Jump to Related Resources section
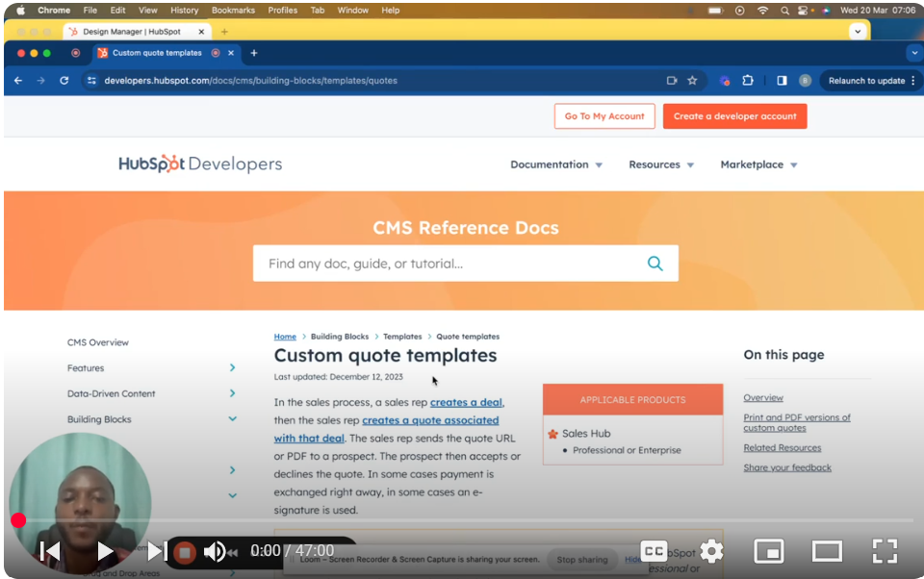This screenshot has height=579, width=924. pos(782,447)
